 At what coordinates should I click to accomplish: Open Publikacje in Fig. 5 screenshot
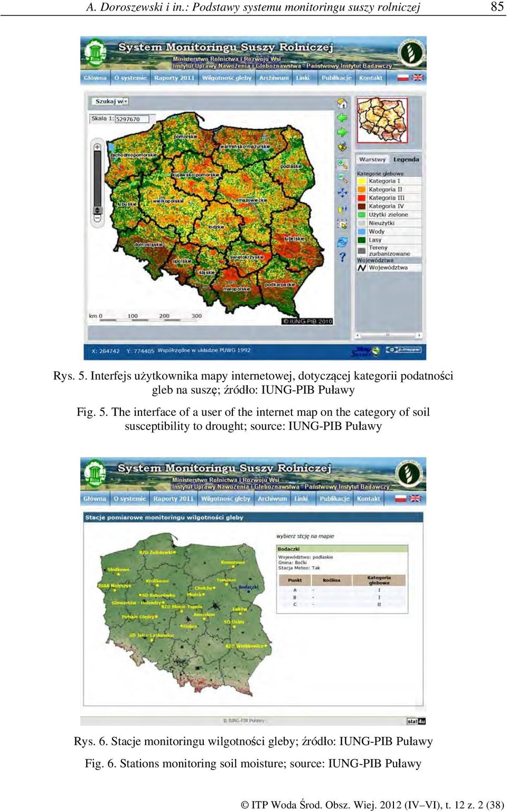pos(336,78)
